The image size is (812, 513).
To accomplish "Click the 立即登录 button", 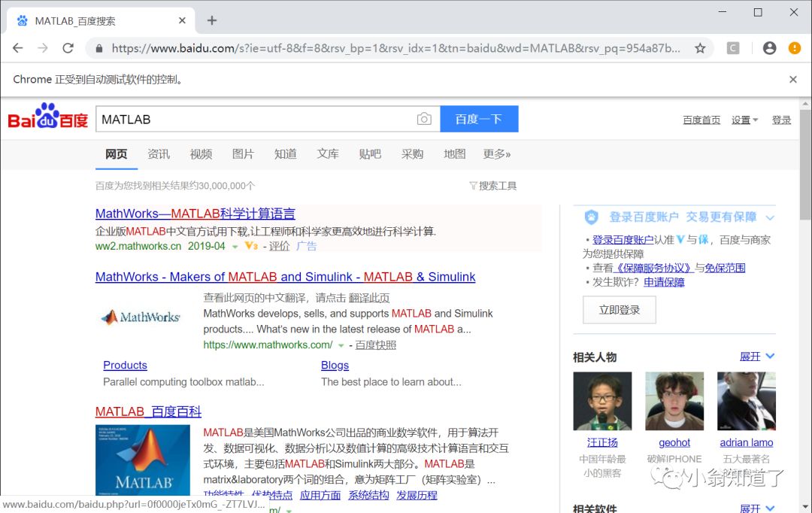I will click(620, 310).
